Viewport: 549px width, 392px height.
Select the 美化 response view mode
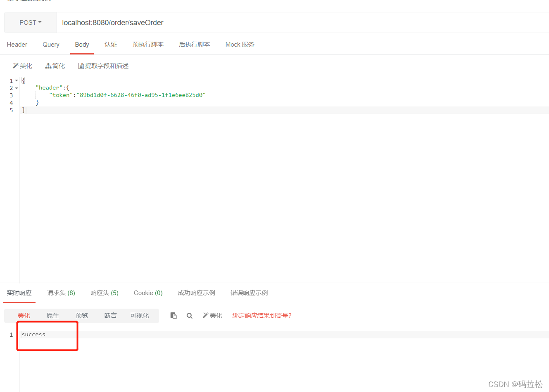pyautogui.click(x=24, y=316)
